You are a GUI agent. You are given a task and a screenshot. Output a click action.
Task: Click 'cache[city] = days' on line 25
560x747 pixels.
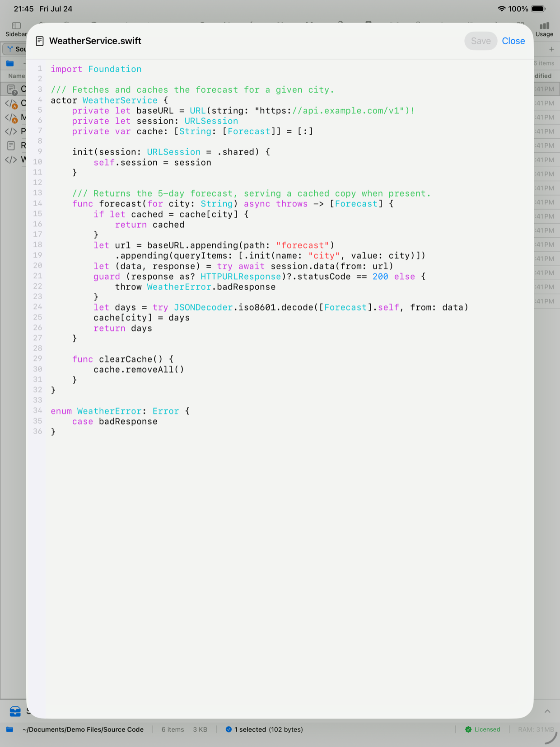tap(141, 318)
